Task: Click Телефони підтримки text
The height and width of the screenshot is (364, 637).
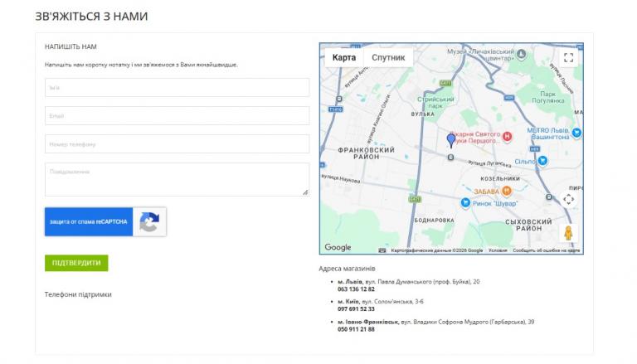Action: tap(78, 294)
